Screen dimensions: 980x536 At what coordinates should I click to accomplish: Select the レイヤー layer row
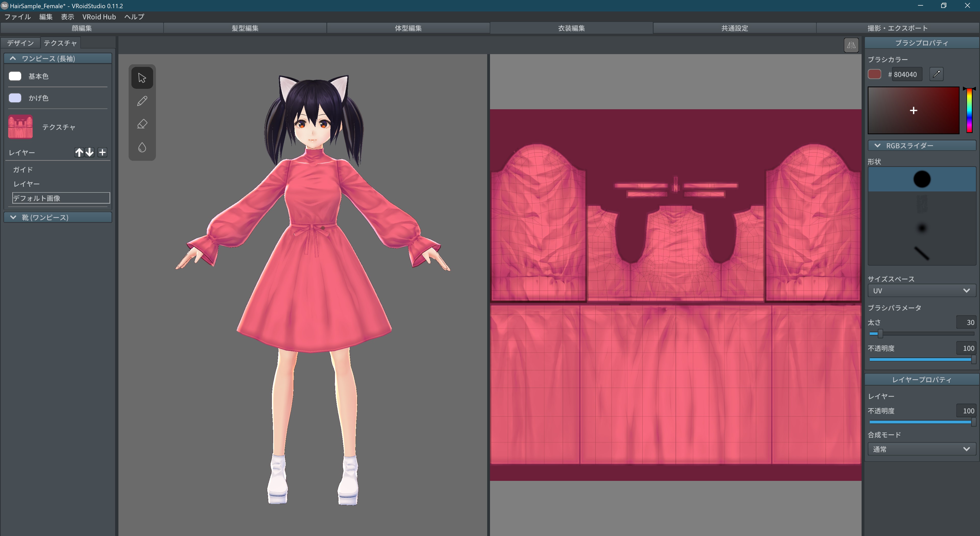coord(61,184)
